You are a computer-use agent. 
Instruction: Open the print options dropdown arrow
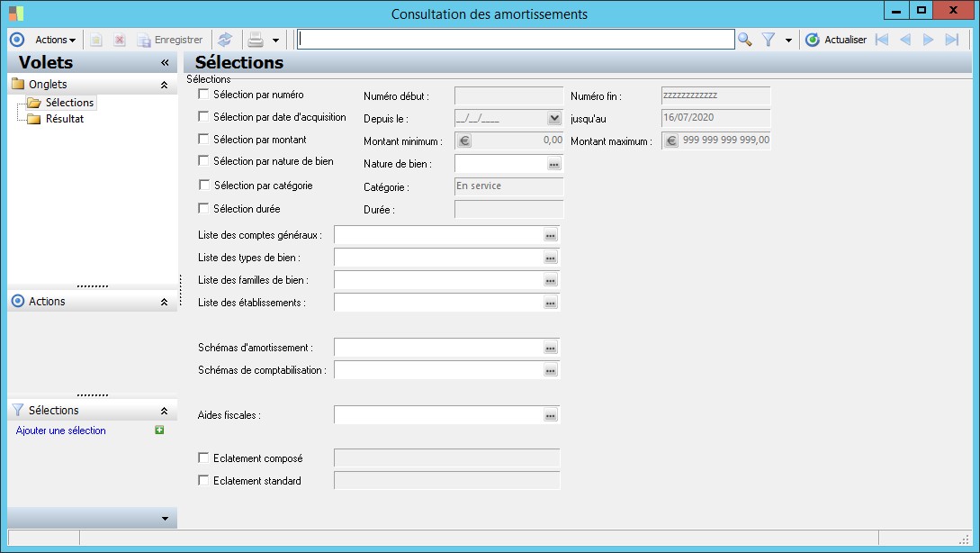tap(275, 40)
